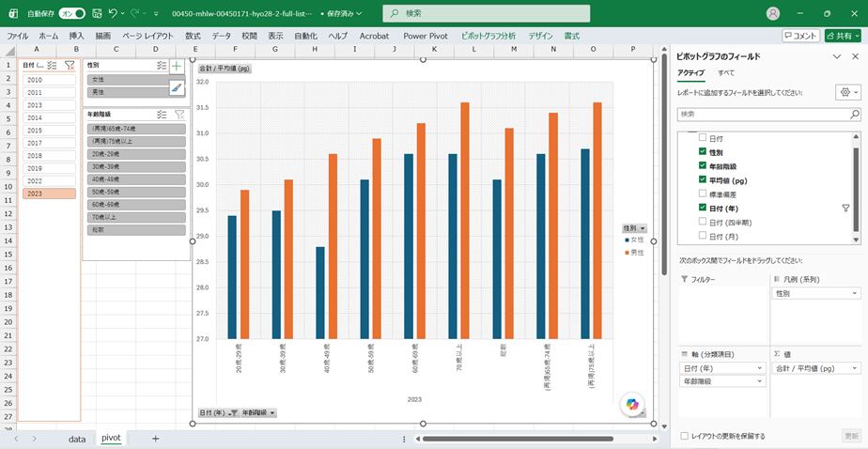Toggle multi-select icon in 性別 slicer
Viewport: 868px width, 449px height.
click(x=162, y=66)
